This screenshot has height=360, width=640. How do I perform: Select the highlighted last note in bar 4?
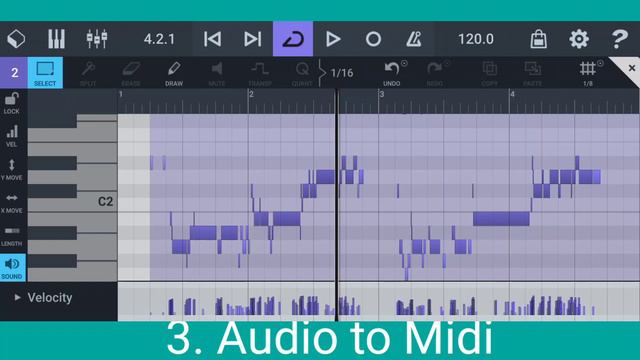[x=596, y=177]
